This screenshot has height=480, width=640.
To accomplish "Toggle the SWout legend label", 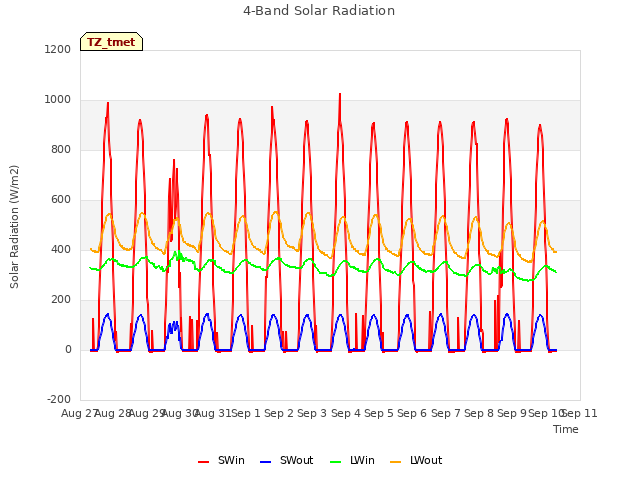I will (x=296, y=460).
